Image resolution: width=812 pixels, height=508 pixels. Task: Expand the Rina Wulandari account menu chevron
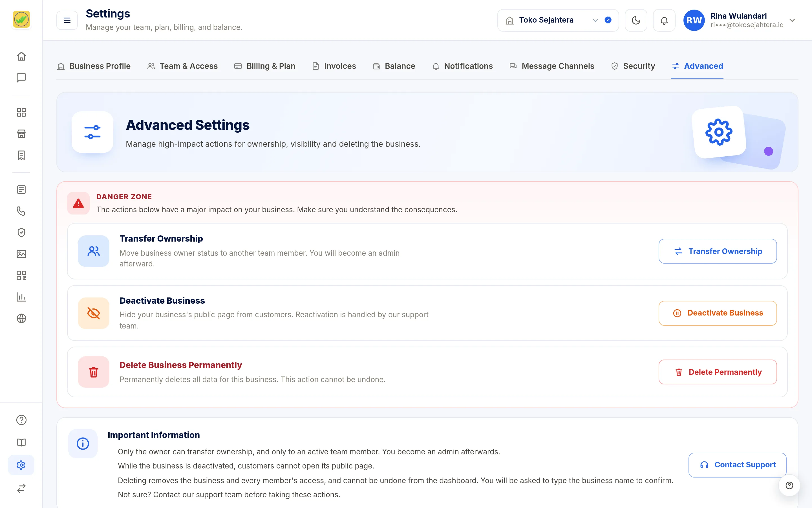point(792,20)
